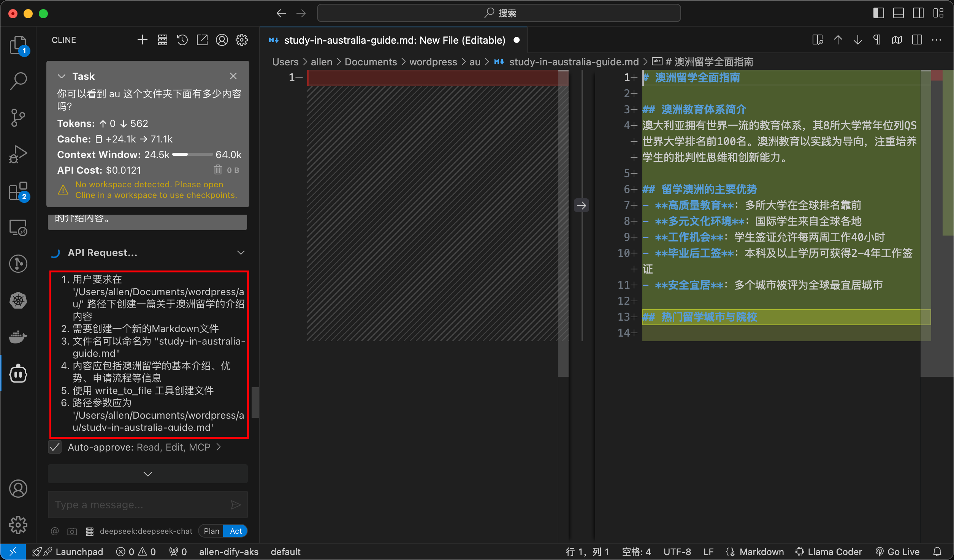Screen dimensions: 954x560
Task: Open the Kubernetes helm icon view
Action: click(18, 301)
